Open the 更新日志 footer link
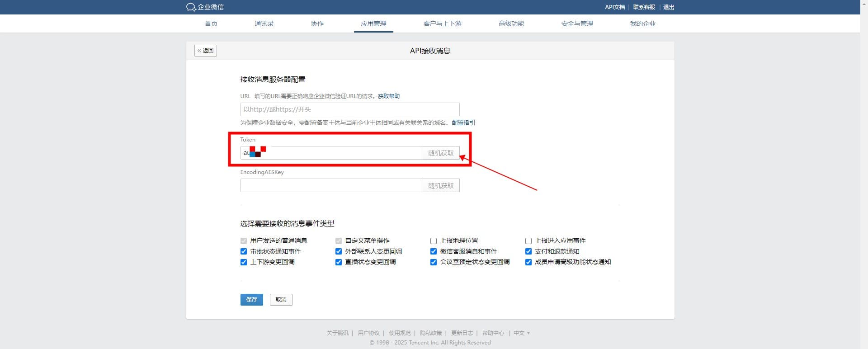868x349 pixels. (462, 333)
